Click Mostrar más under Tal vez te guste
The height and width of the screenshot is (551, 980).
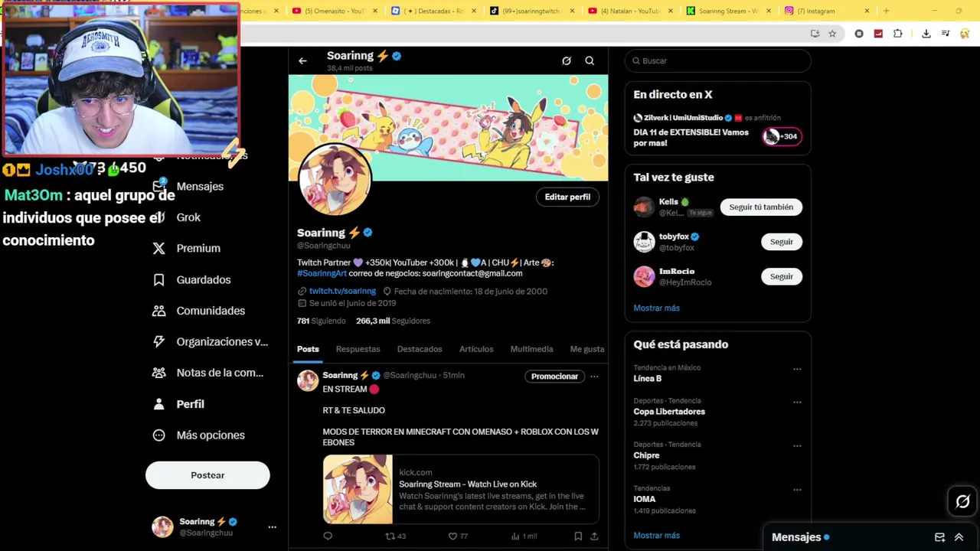click(x=656, y=308)
